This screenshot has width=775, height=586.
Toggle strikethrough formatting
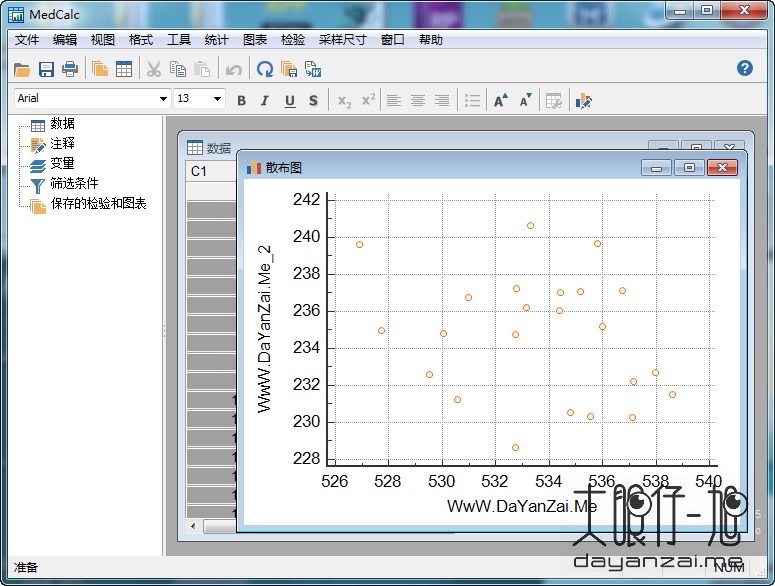point(313,101)
